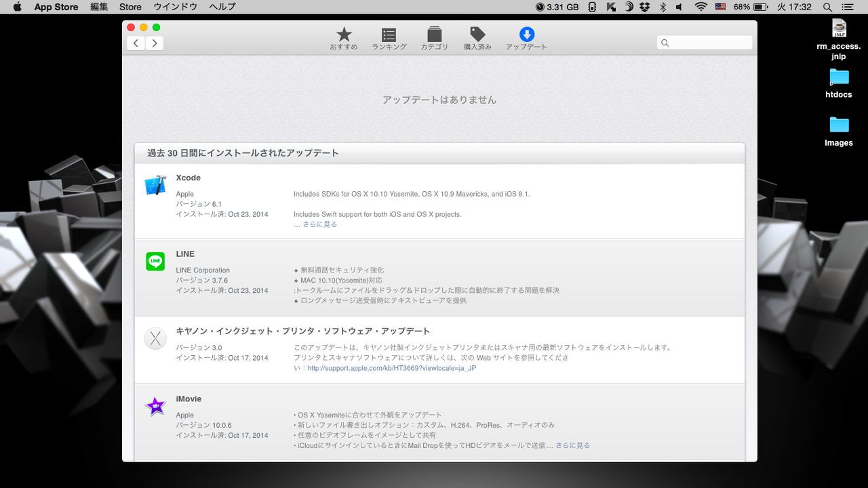Open the ウインドウ (Window) menu
Image resolution: width=868 pixels, height=488 pixels.
[175, 7]
